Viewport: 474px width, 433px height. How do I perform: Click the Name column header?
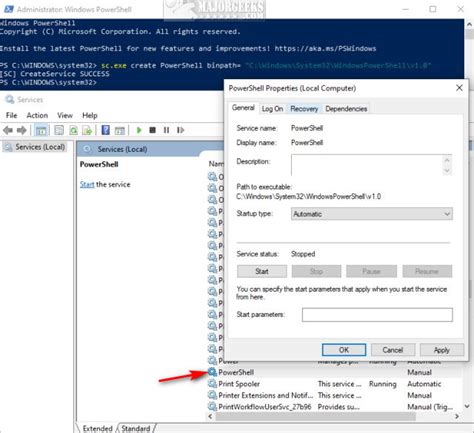(216, 164)
